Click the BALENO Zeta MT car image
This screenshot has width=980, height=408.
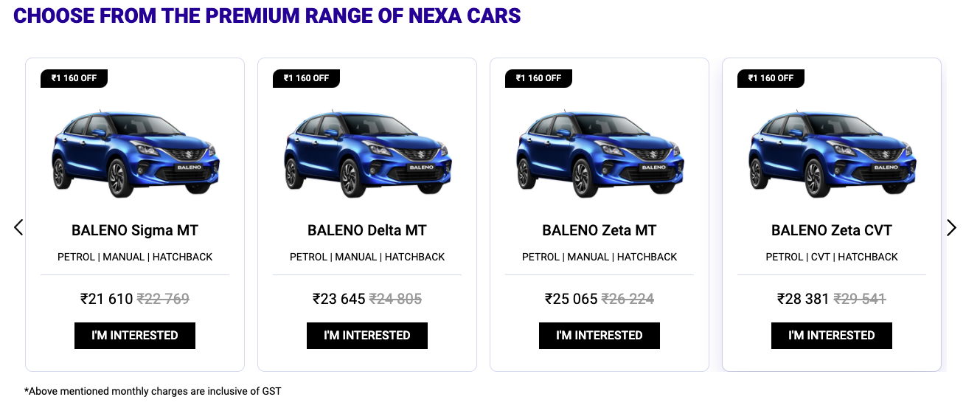pos(600,151)
